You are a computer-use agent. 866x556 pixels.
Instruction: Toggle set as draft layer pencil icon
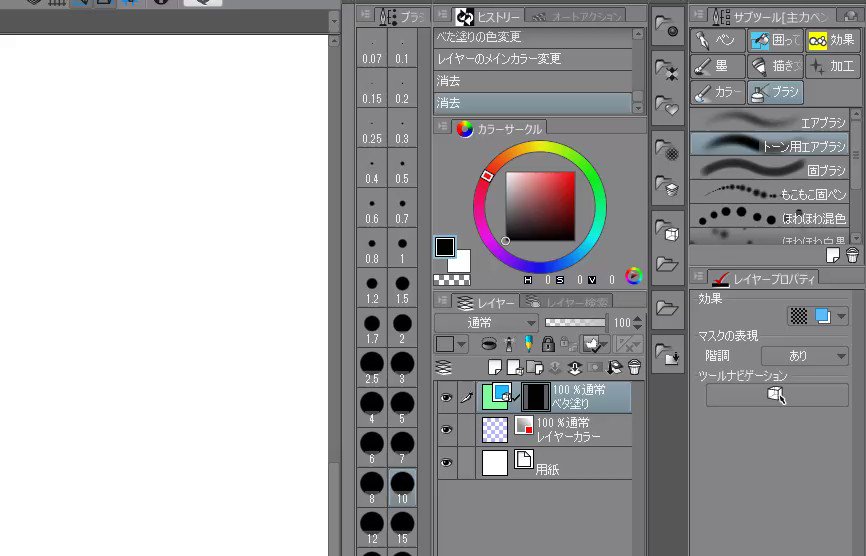click(x=529, y=345)
